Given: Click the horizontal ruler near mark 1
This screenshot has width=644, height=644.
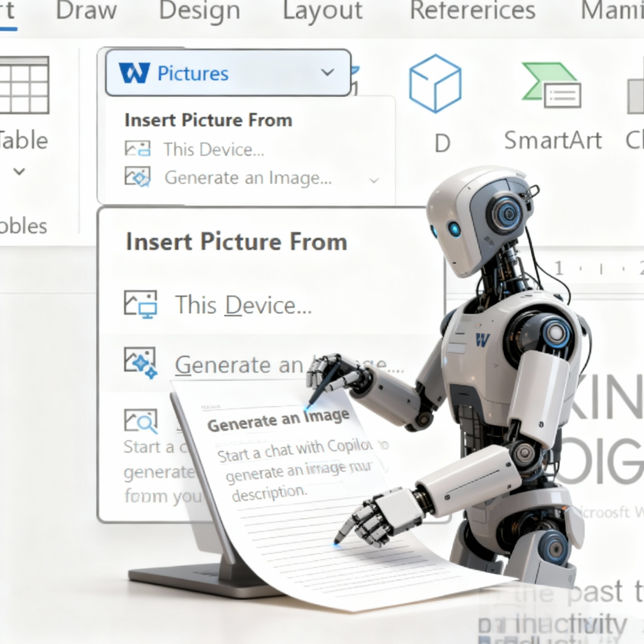Looking at the screenshot, I should click(x=559, y=268).
